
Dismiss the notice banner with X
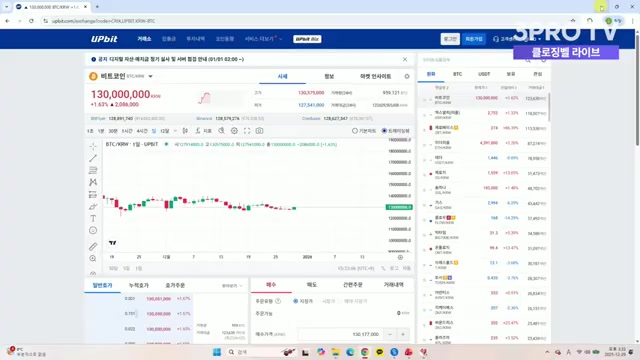(404, 59)
